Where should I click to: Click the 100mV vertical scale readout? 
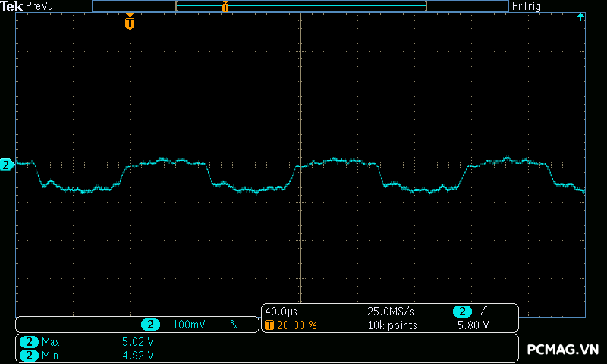pyautogui.click(x=189, y=325)
